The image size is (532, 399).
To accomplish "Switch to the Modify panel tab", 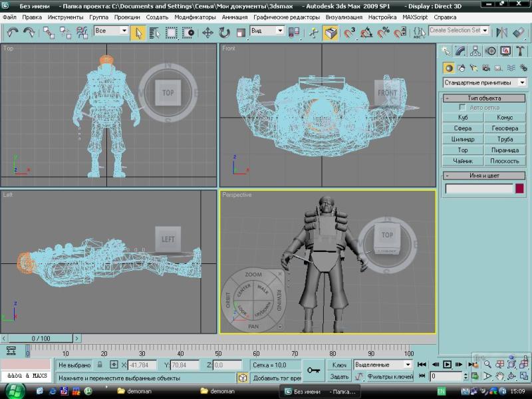I will click(462, 51).
